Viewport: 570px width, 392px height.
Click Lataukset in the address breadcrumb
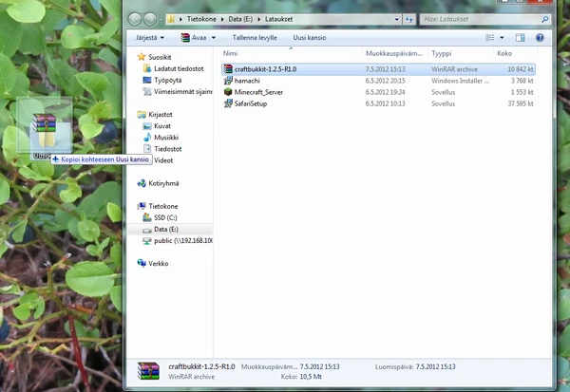pyautogui.click(x=278, y=19)
